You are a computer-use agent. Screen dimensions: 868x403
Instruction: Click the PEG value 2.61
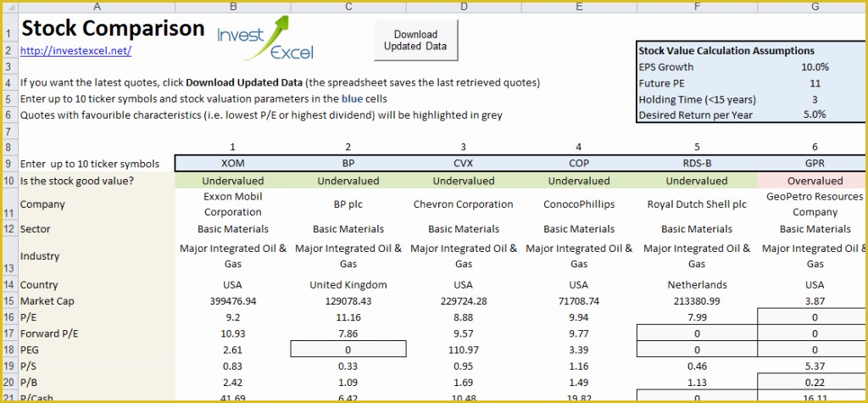(x=233, y=350)
